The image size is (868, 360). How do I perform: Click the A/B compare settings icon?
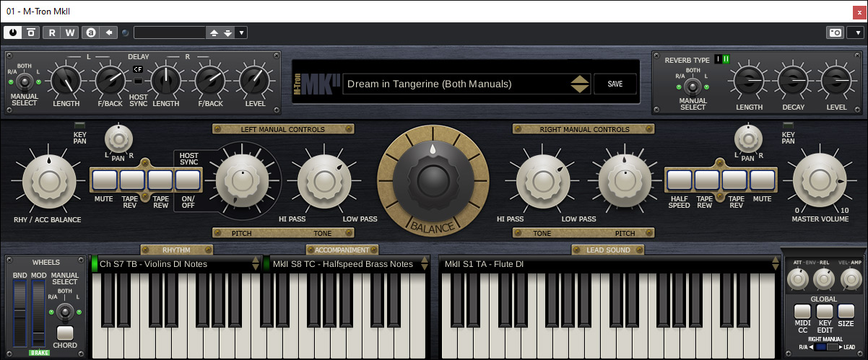[90, 32]
